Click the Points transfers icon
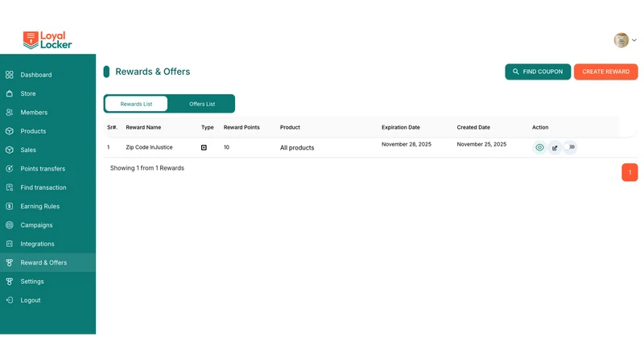644x362 pixels. (x=10, y=169)
